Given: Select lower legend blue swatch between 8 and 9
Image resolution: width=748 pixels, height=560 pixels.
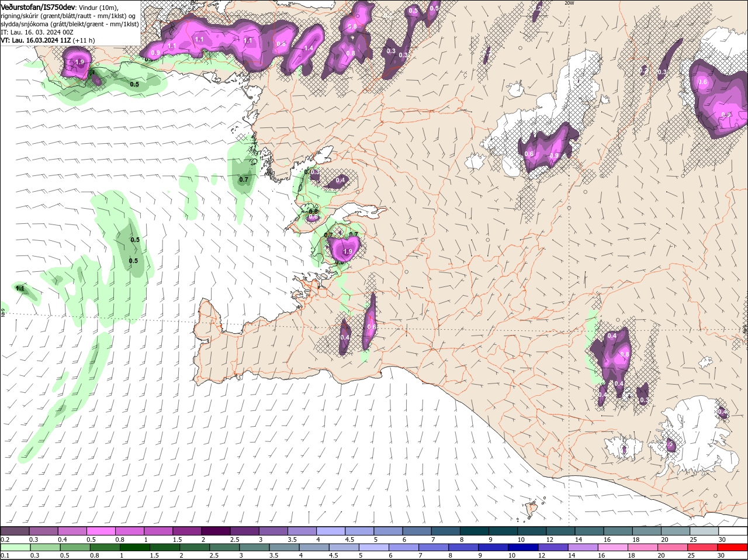Looking at the screenshot, I should point(465,547).
